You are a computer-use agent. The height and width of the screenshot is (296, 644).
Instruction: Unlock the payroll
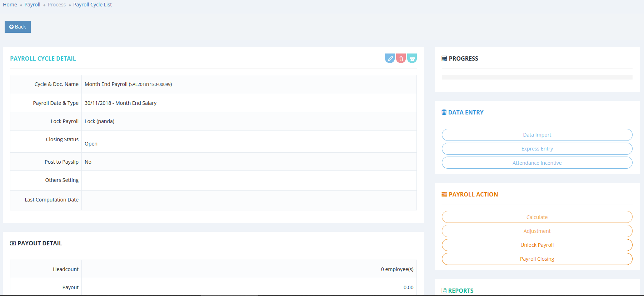[x=537, y=245]
